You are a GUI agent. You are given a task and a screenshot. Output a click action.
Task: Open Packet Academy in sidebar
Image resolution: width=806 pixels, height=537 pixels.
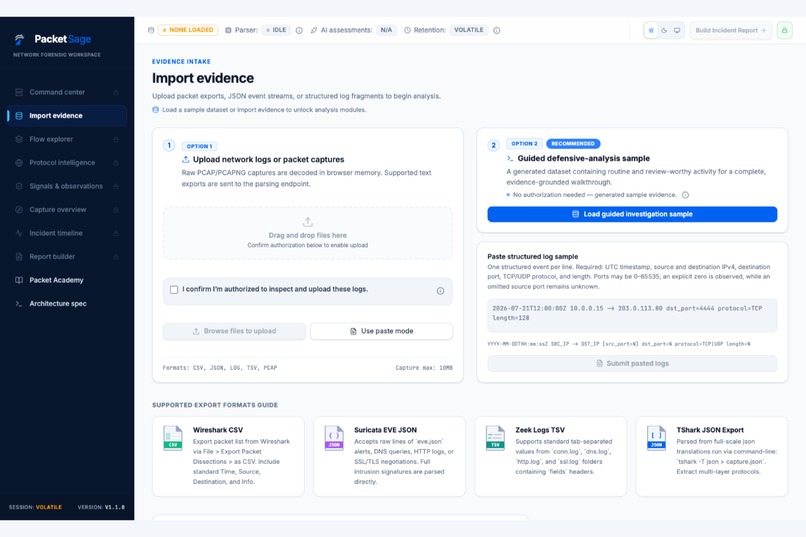[x=67, y=280]
